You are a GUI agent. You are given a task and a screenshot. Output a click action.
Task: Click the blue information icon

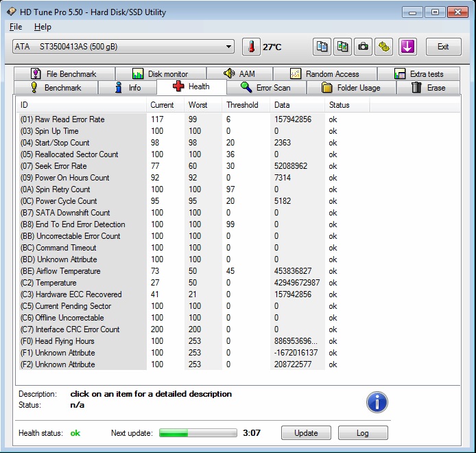click(x=377, y=402)
